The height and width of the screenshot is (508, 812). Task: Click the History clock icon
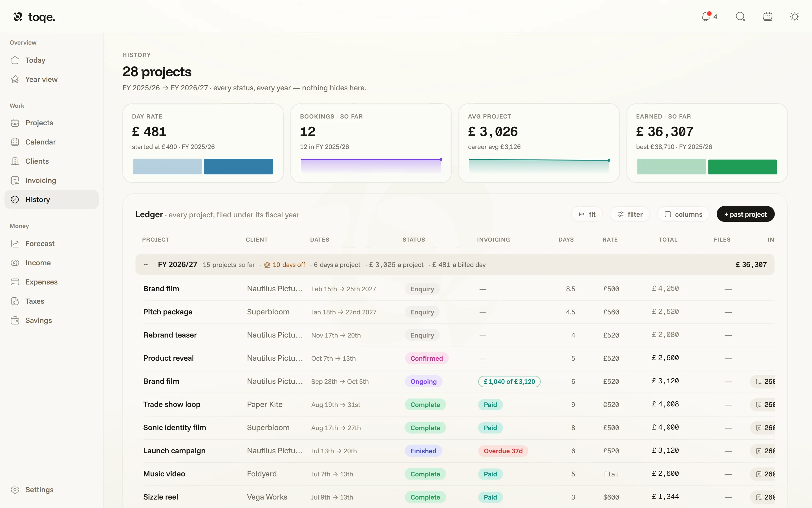point(15,200)
